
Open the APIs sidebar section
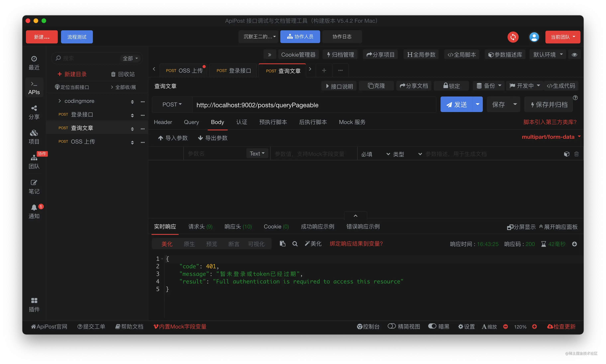pyautogui.click(x=34, y=88)
